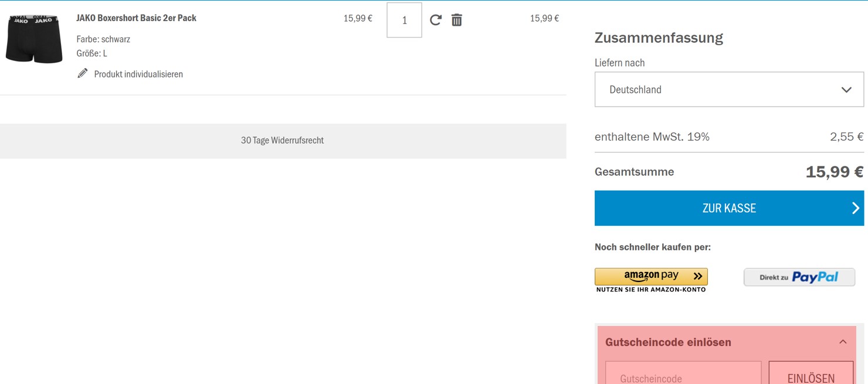868x384 pixels.
Task: Select the Gesamtsumme value 15,99 €
Action: coord(834,172)
